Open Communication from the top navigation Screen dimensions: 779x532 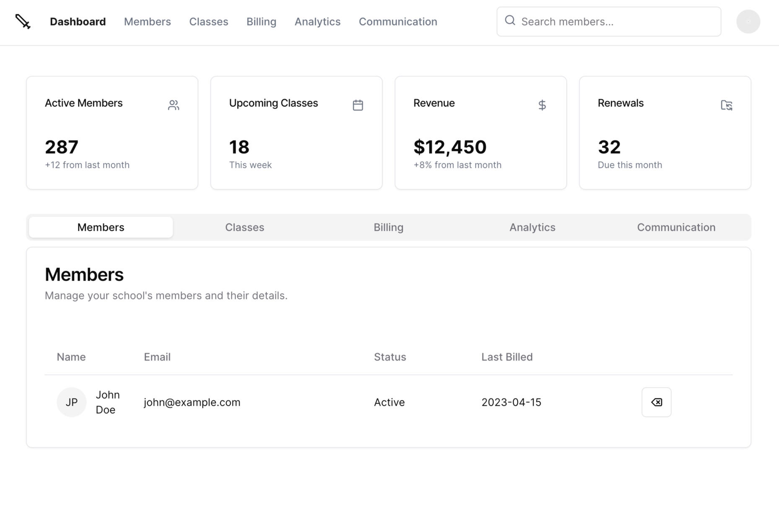[x=398, y=21]
